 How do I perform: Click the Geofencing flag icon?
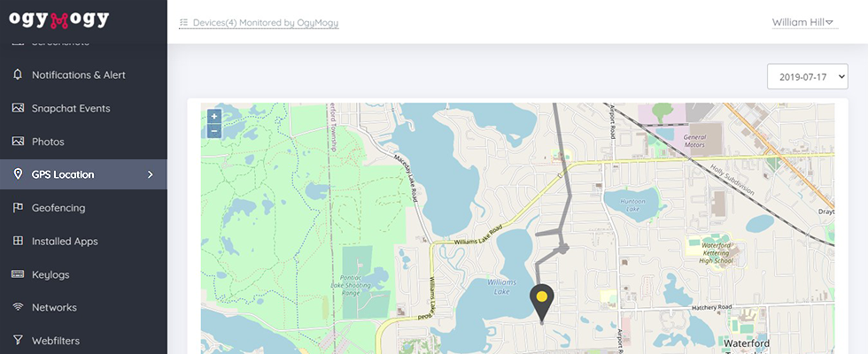pyautogui.click(x=18, y=207)
